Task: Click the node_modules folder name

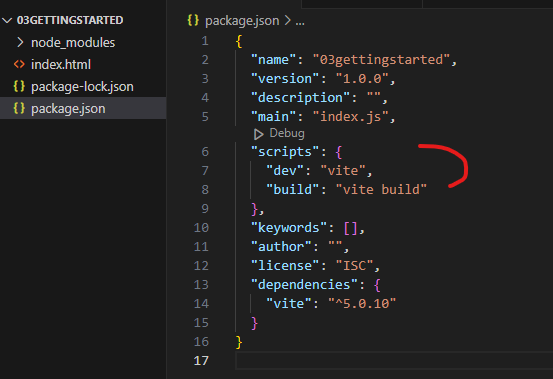Action: pos(73,43)
